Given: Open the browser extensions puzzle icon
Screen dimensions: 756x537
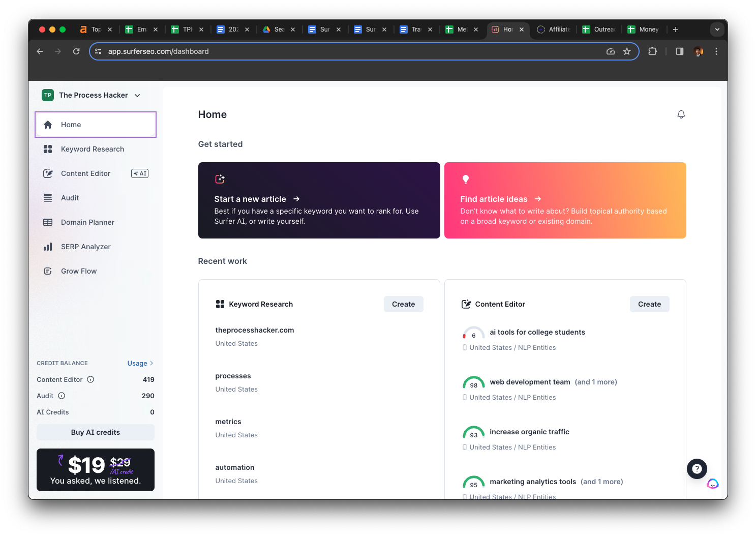Looking at the screenshot, I should 653,51.
